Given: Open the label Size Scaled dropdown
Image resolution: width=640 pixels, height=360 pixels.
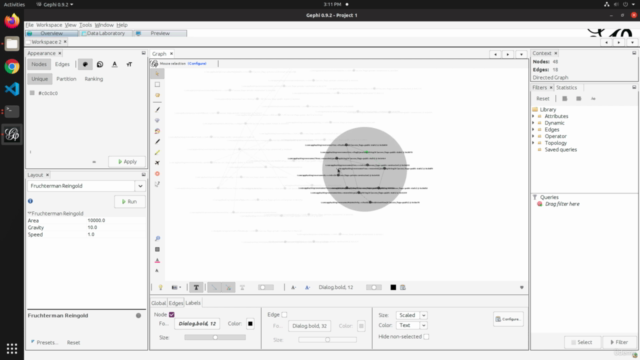Looking at the screenshot, I should pos(423,315).
